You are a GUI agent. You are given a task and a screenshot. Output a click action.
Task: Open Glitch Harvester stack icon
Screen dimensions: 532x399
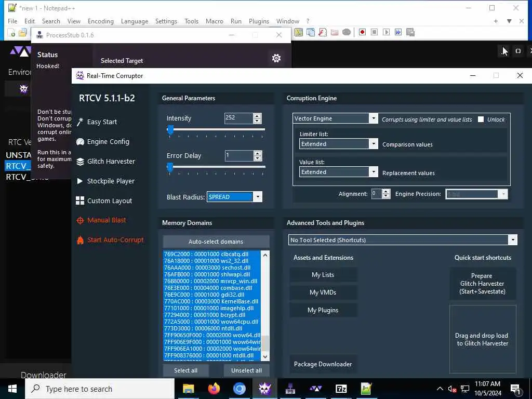point(80,162)
